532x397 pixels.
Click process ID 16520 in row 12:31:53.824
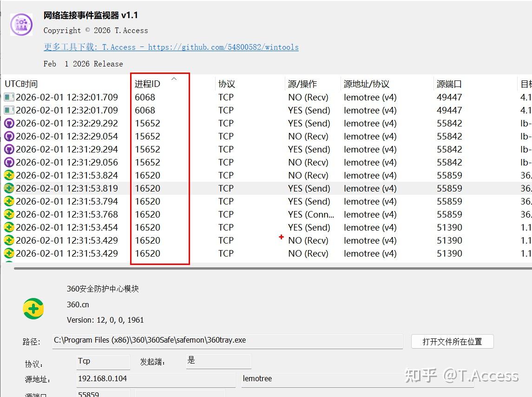pyautogui.click(x=147, y=176)
